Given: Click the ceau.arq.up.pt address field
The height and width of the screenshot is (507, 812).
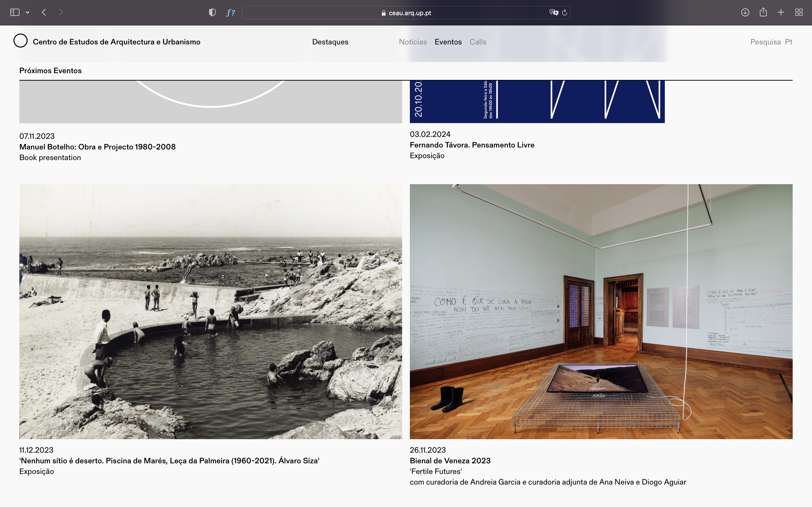Looking at the screenshot, I should 406,13.
